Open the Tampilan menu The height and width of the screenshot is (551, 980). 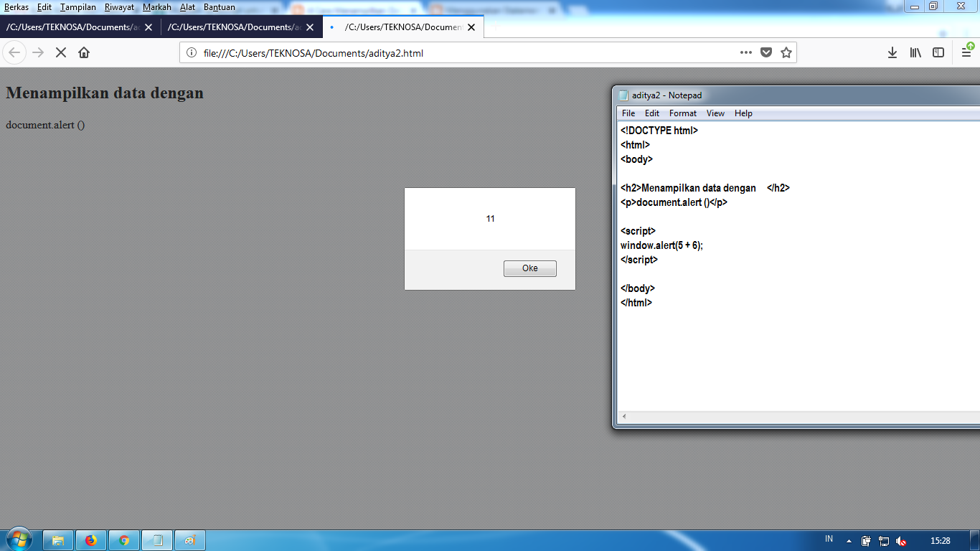tap(78, 7)
